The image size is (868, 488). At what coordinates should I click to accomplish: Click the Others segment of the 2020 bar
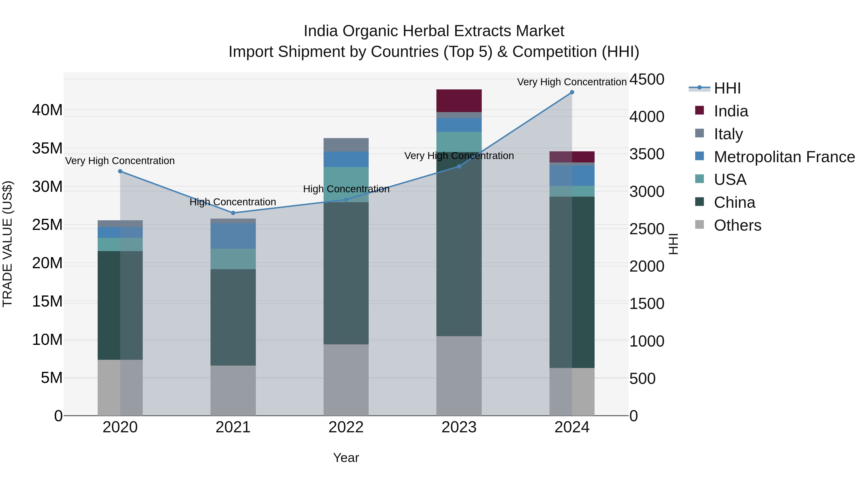tap(120, 388)
